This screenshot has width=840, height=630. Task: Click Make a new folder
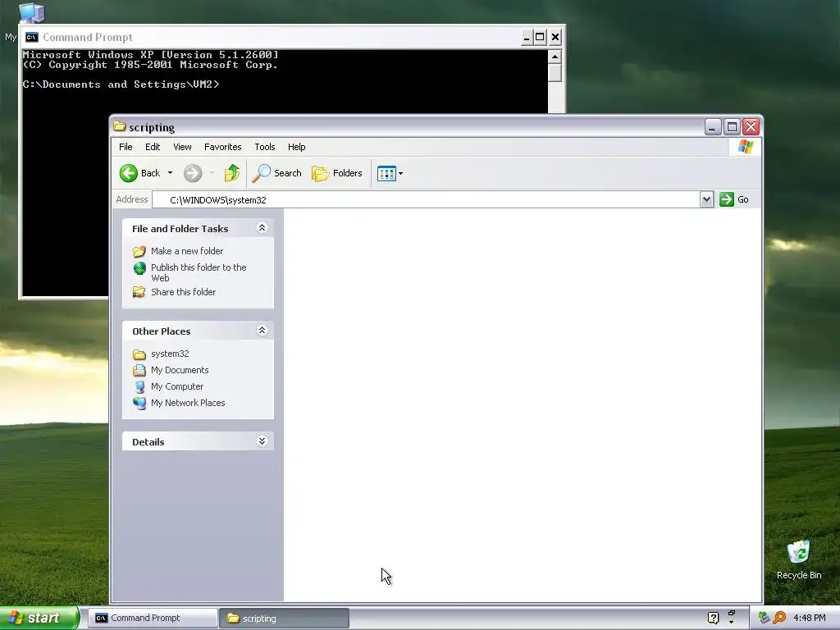point(187,251)
